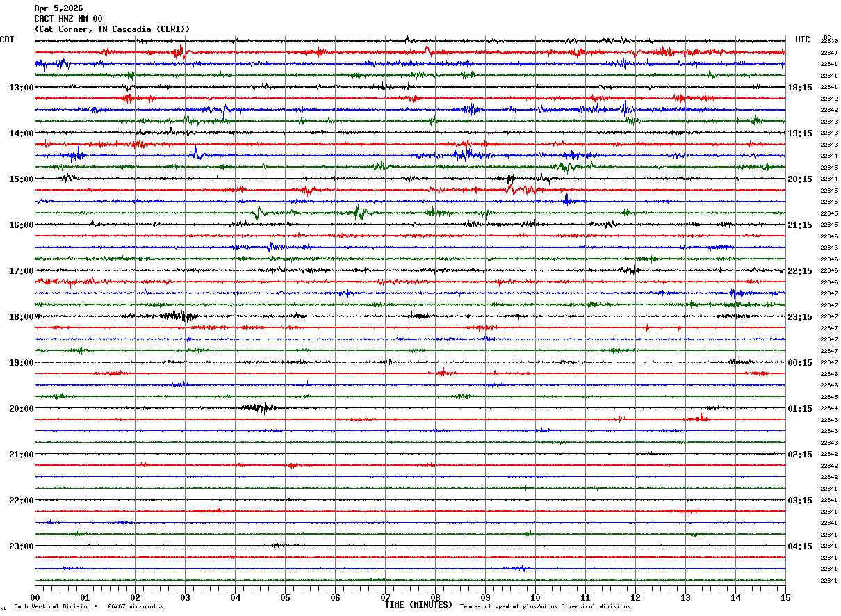Click minute tick label 12 on axis
This screenshot has height=616, width=841.
[635, 597]
